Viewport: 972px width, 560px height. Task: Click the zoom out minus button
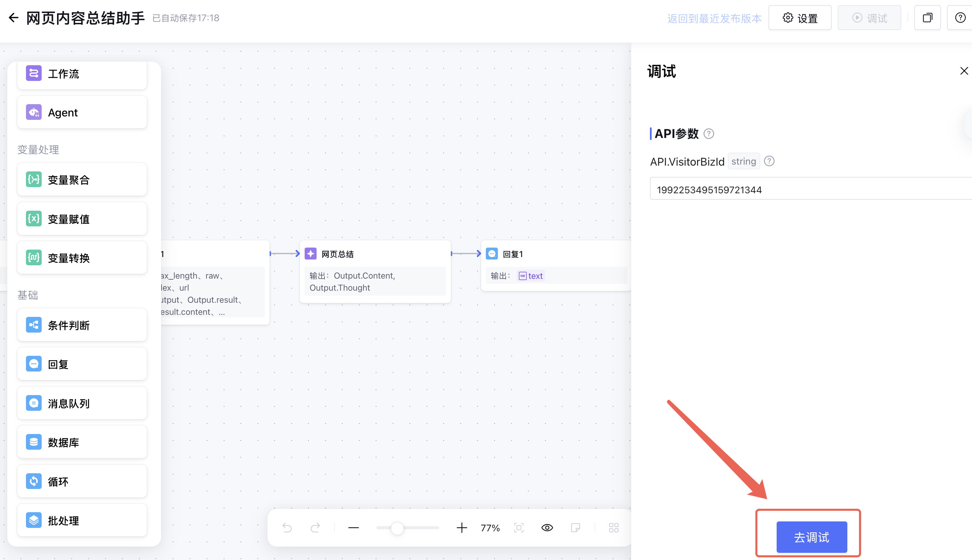[x=353, y=528]
